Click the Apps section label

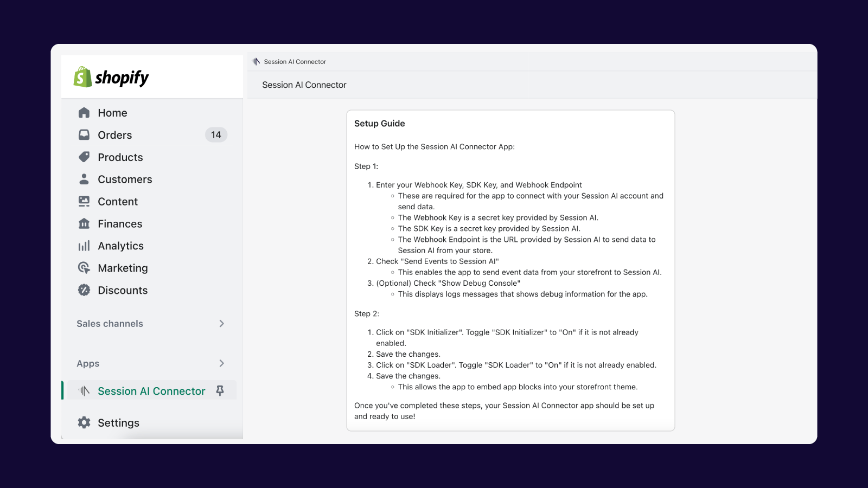(x=88, y=364)
